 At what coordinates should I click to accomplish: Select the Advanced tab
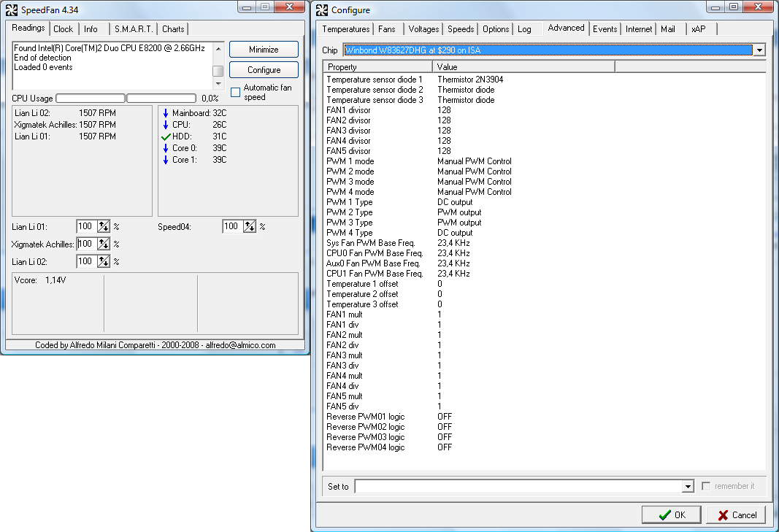[x=566, y=28]
